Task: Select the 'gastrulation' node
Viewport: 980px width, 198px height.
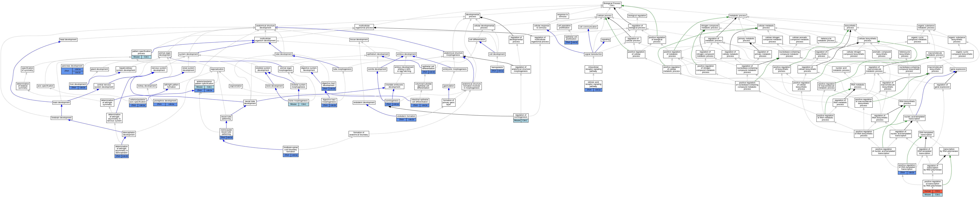Action: point(449,86)
